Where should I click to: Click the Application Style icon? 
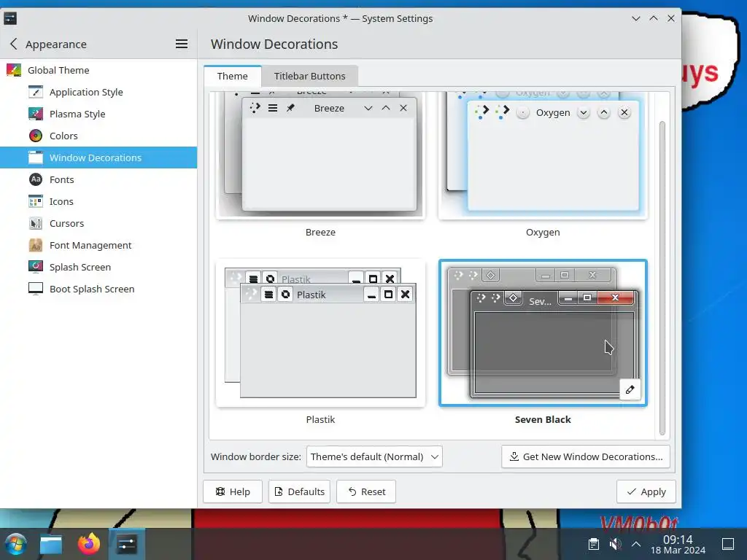click(36, 92)
